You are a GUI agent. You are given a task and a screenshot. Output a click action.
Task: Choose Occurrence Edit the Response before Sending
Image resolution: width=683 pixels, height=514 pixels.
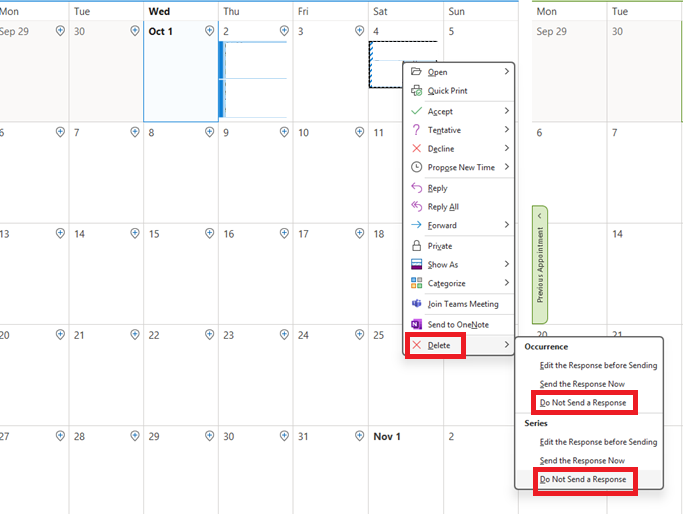[x=589, y=365]
